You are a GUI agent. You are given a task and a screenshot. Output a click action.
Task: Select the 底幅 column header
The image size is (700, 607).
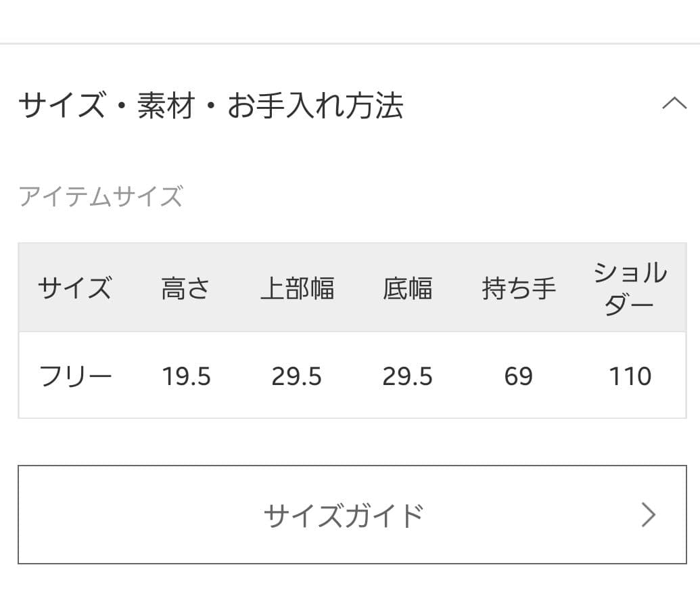407,289
